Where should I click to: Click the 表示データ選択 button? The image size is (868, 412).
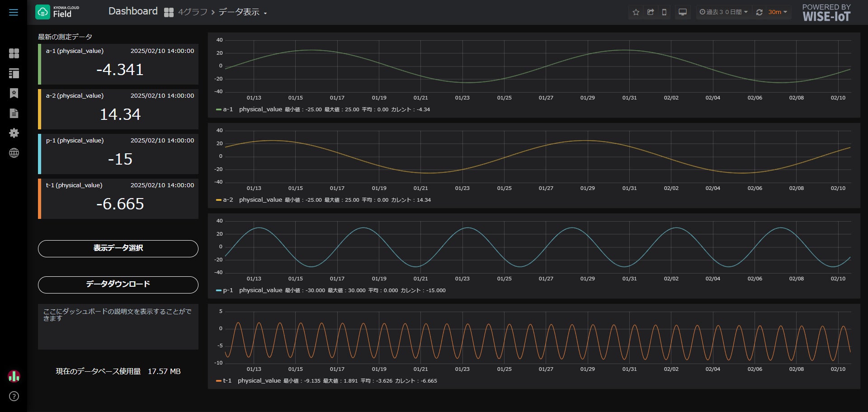click(118, 248)
